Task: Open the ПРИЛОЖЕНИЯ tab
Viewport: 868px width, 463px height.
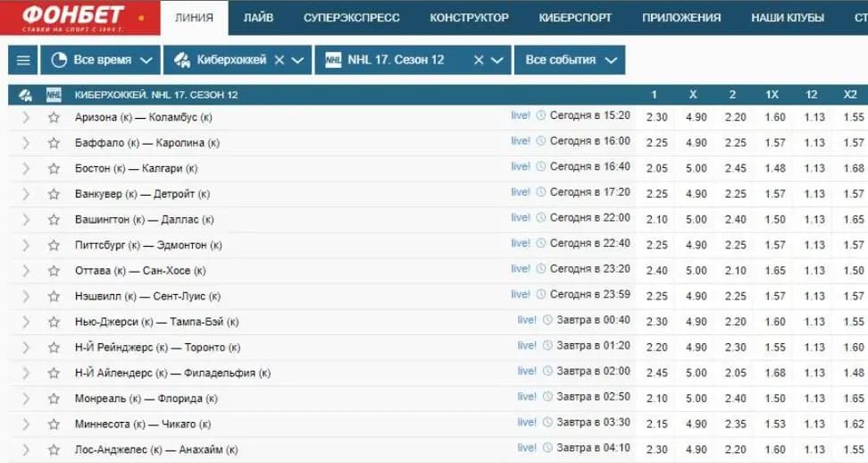Action: 681,18
